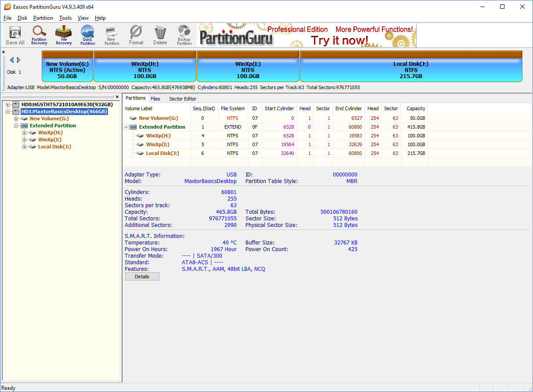
Task: Collapse the HD1:MaxtorBasicsDesktop disk node
Action: pos(8,111)
